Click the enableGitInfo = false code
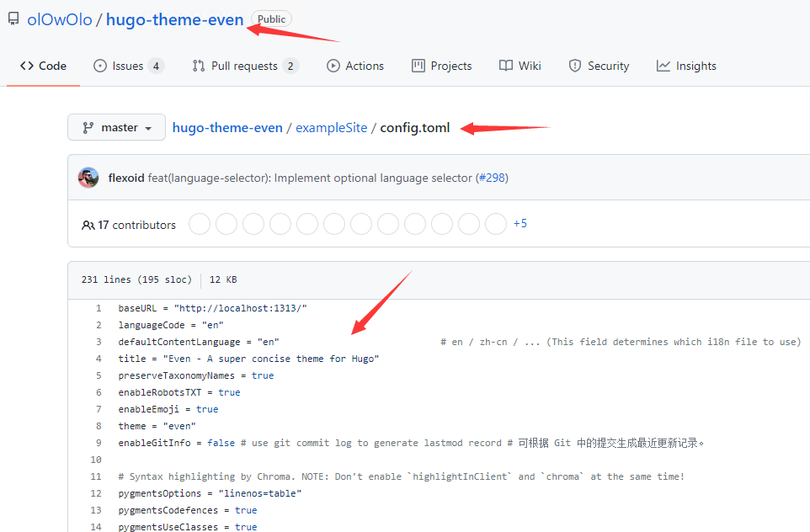810x532 pixels. tap(177, 443)
